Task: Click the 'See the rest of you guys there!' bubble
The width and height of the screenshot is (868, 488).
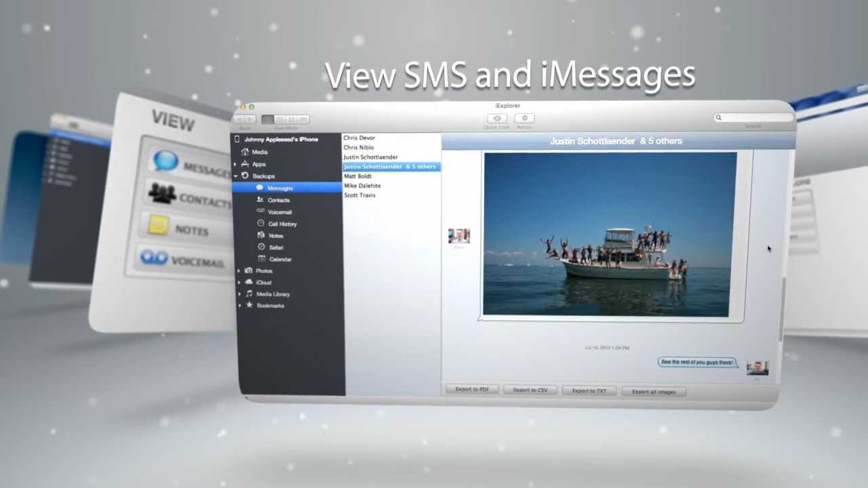Action: pos(697,362)
